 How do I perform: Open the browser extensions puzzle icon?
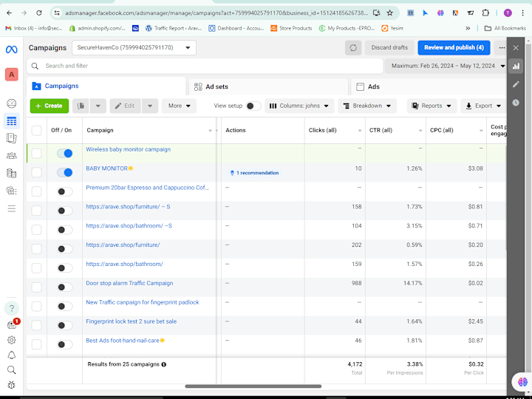tap(485, 13)
